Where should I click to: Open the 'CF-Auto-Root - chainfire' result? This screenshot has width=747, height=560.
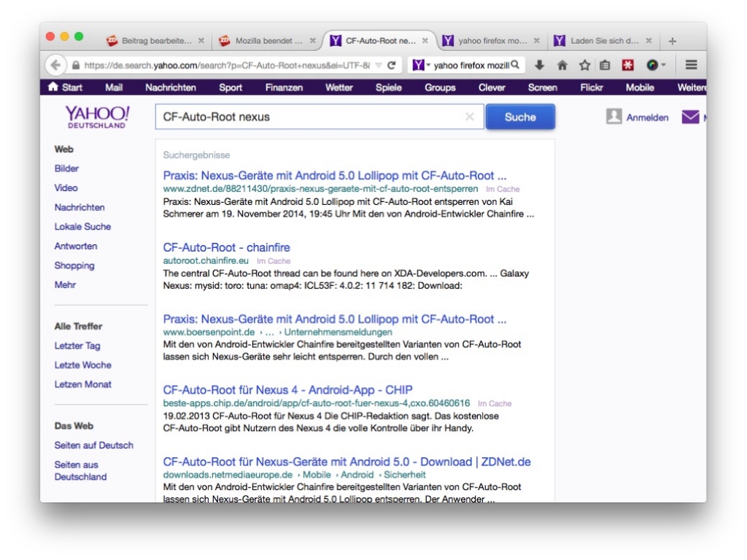coord(226,248)
